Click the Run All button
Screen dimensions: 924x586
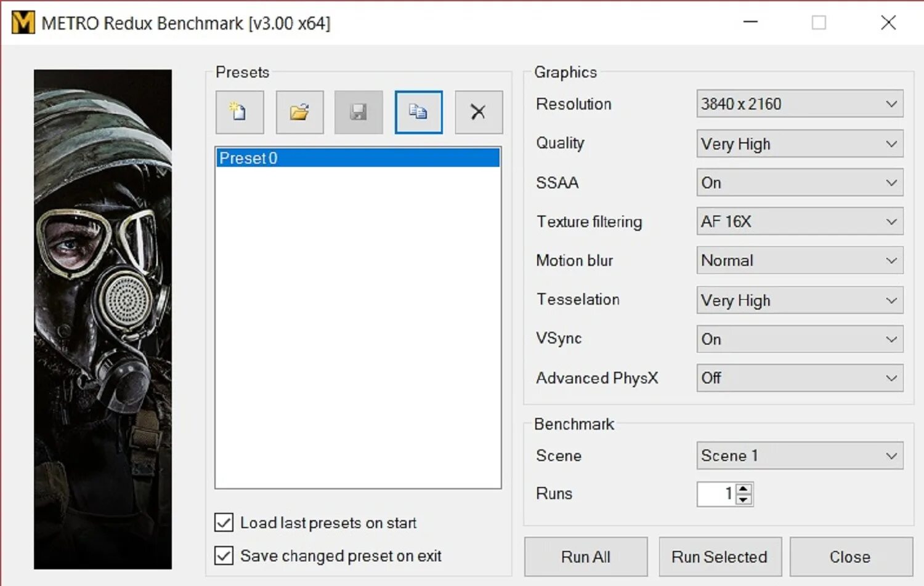586,557
